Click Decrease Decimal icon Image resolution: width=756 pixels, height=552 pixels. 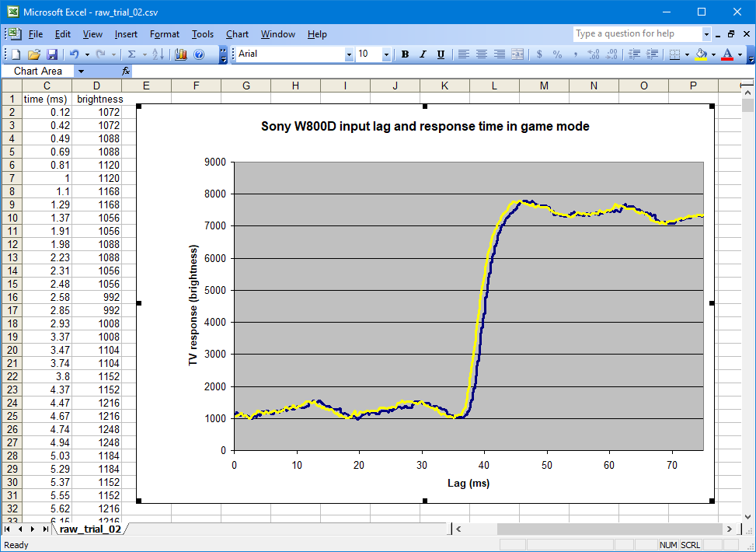[x=611, y=54]
